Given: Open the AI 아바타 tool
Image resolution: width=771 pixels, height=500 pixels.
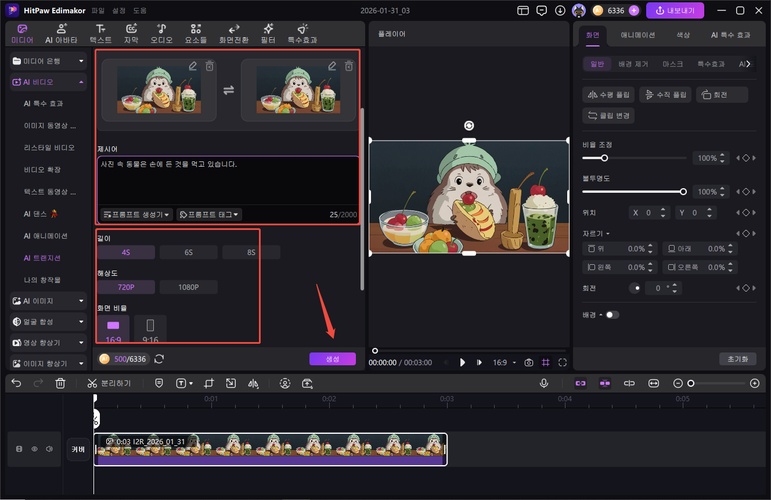Looking at the screenshot, I should tap(61, 33).
